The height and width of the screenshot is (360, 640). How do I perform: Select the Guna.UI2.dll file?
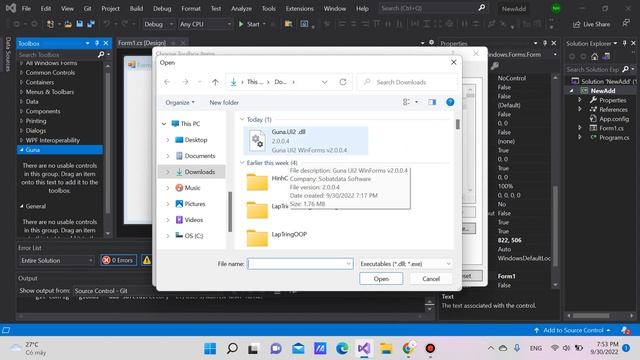pyautogui.click(x=306, y=141)
